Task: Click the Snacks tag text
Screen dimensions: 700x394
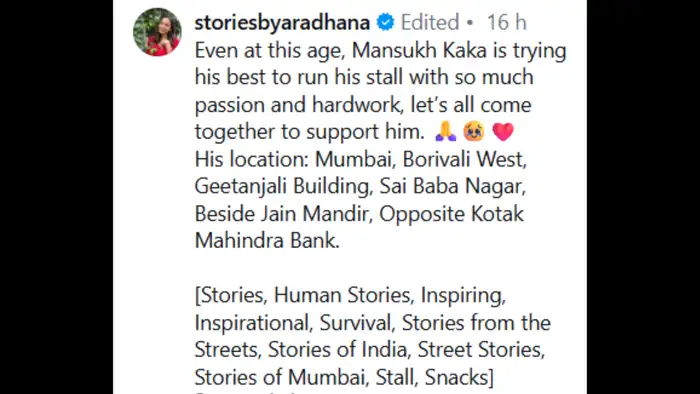Action: coord(456,377)
